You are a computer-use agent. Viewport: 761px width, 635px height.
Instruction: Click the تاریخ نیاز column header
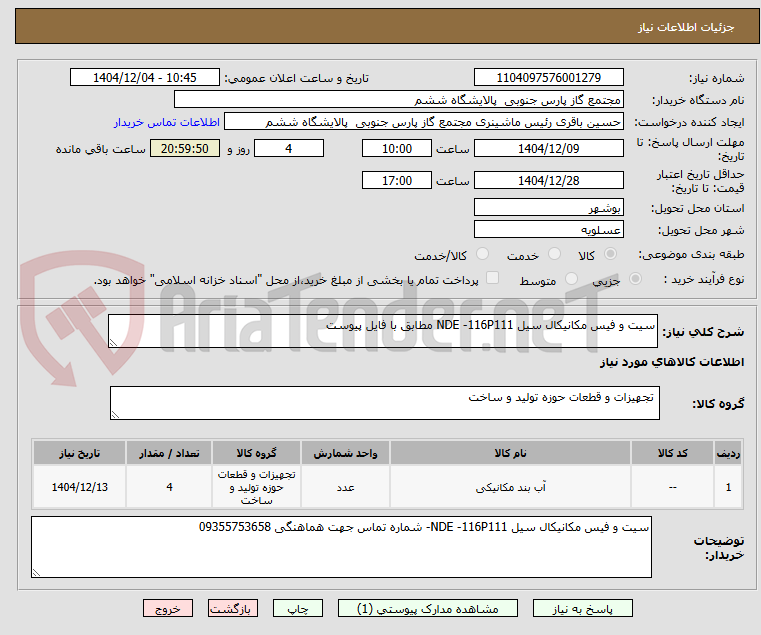80,453
